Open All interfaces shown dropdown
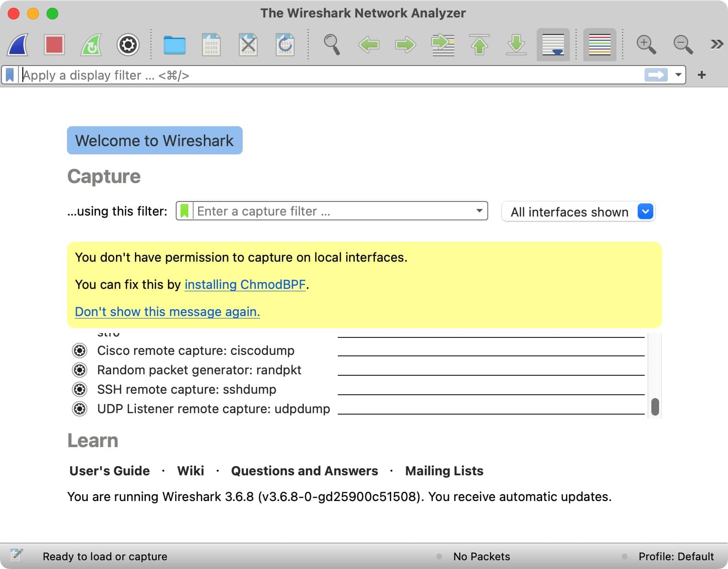The image size is (728, 569). tap(578, 212)
